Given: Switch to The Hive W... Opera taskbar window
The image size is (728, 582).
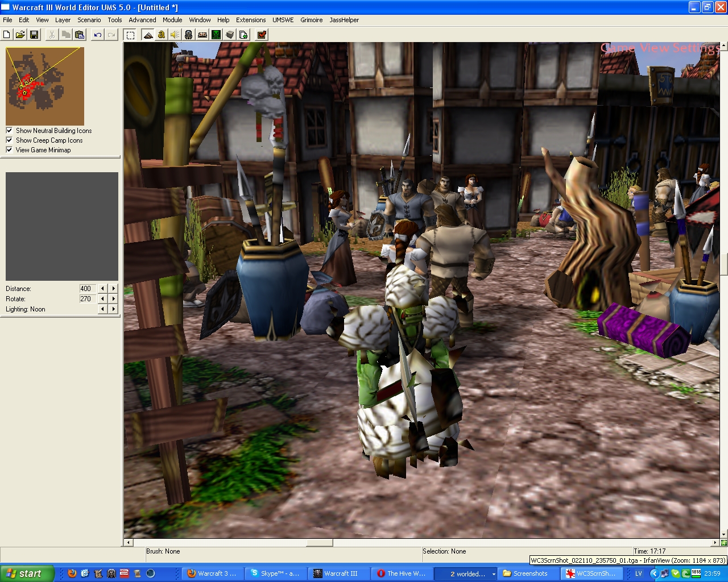Looking at the screenshot, I should 403,573.
